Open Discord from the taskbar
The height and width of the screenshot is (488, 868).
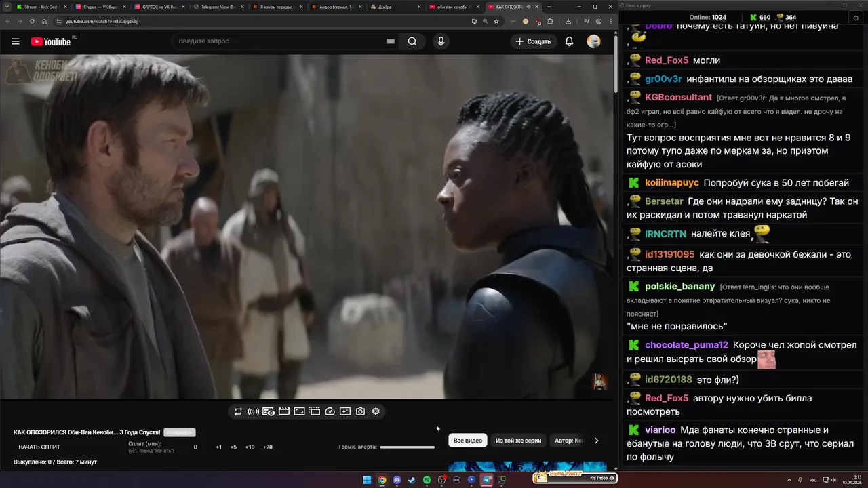point(397,480)
